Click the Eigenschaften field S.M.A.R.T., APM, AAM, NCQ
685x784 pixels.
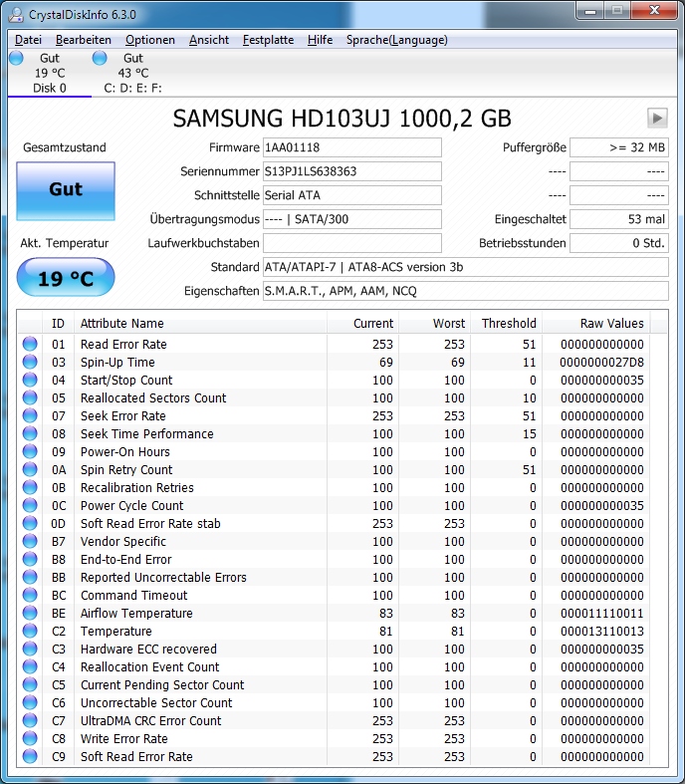click(x=466, y=291)
